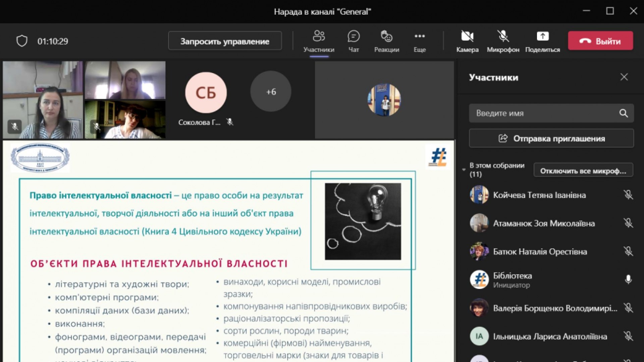Open the Участники participants panel icon

(319, 37)
